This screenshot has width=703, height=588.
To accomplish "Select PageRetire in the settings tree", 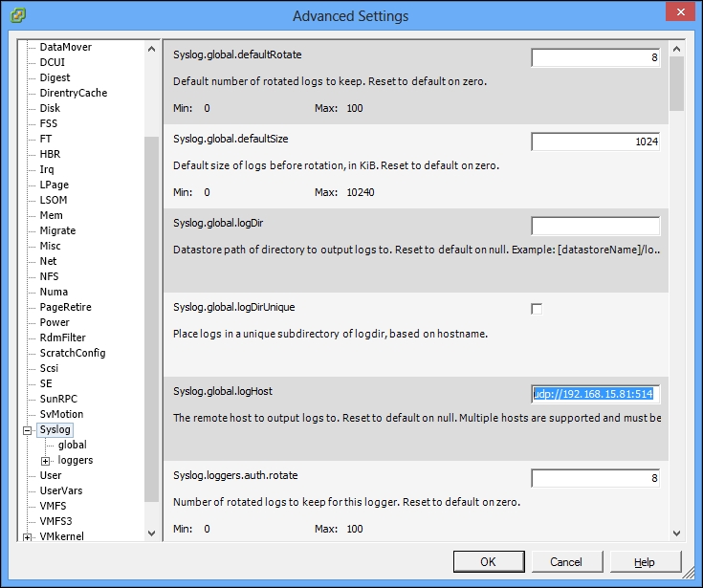I will 65,307.
